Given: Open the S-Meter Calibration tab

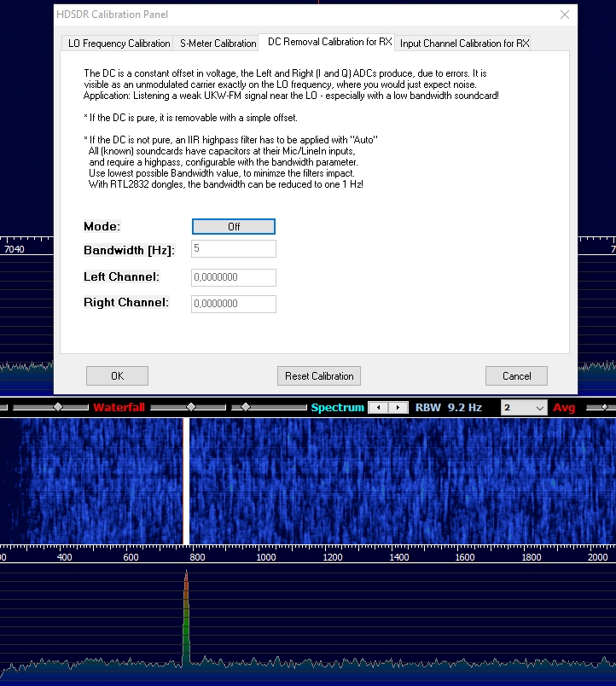Looking at the screenshot, I should click(x=218, y=44).
